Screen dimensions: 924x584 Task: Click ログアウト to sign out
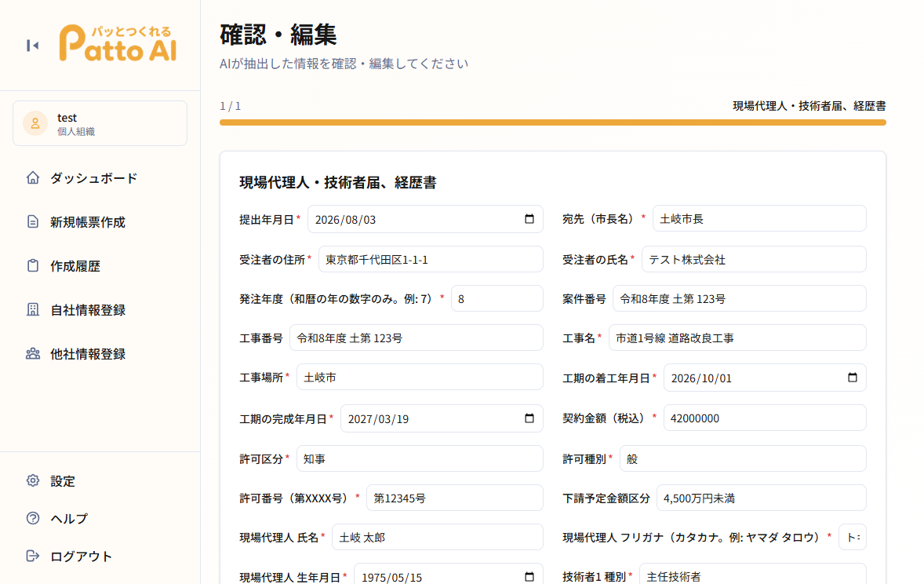pyautogui.click(x=100, y=556)
